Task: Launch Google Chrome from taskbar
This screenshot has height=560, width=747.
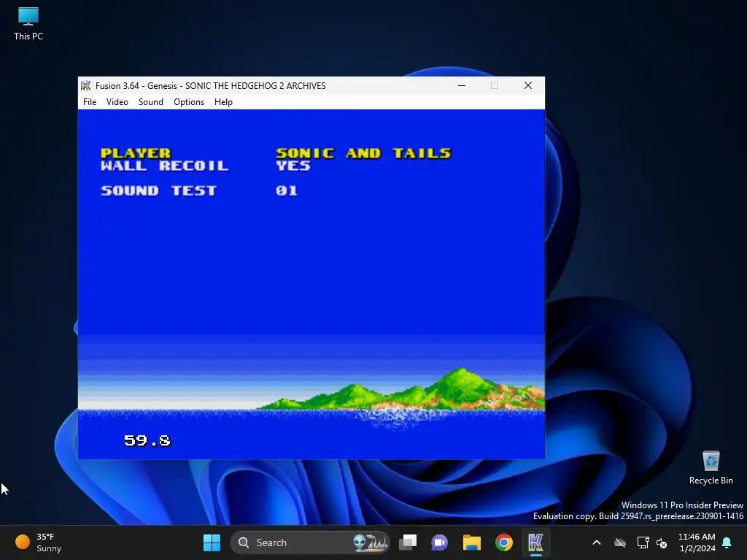Action: (503, 542)
